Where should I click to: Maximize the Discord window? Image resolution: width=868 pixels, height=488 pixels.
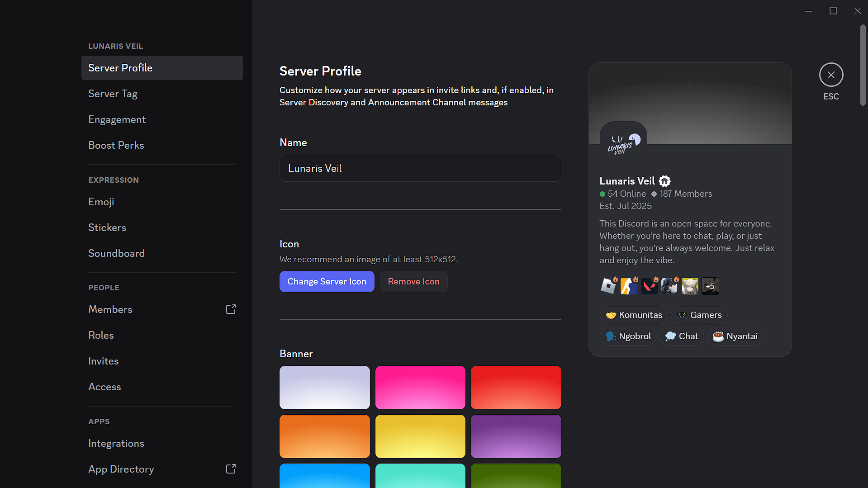coord(833,11)
